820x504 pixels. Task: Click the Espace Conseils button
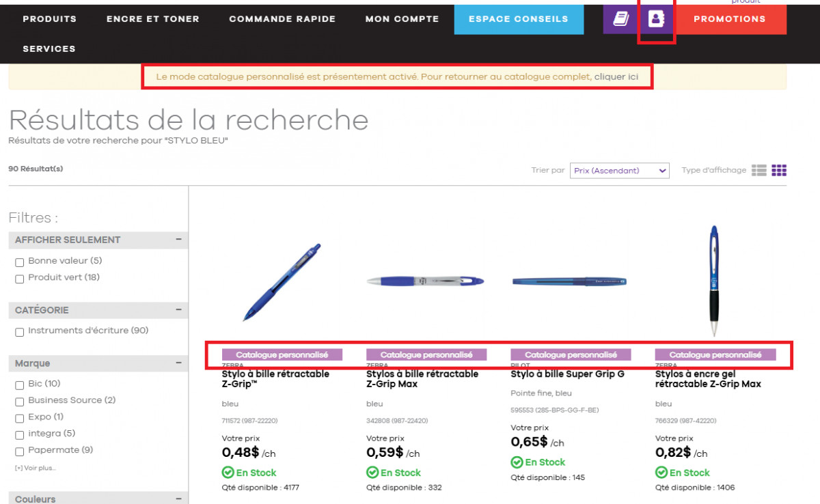point(519,19)
